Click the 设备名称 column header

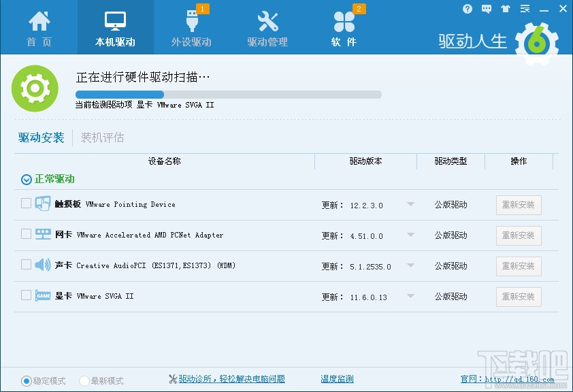click(165, 161)
